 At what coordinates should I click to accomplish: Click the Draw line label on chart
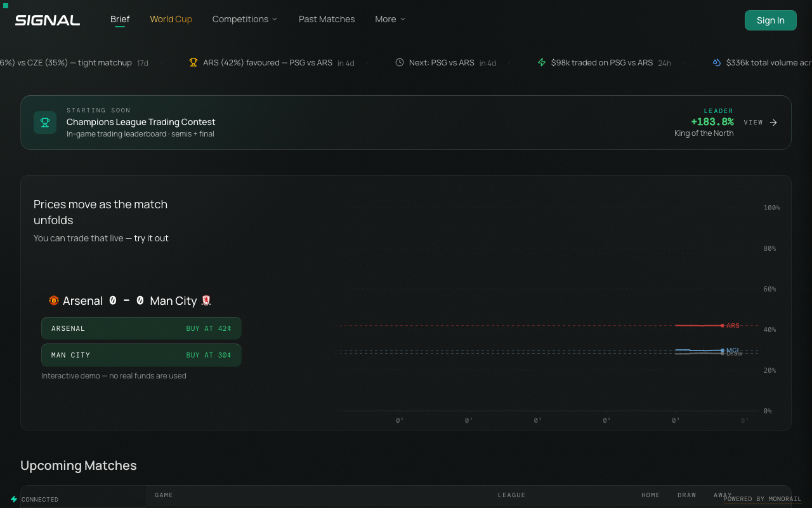coord(735,354)
